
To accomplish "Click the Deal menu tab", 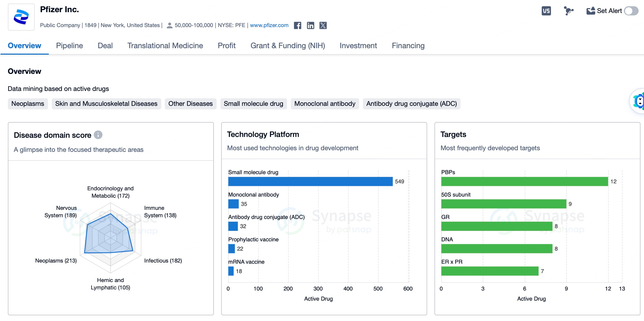I will pyautogui.click(x=105, y=45).
